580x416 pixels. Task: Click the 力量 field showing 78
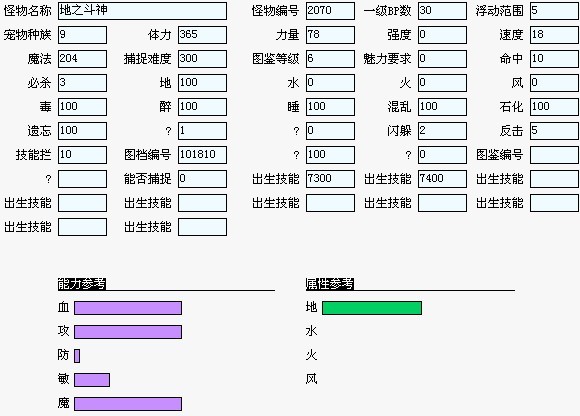[330, 35]
